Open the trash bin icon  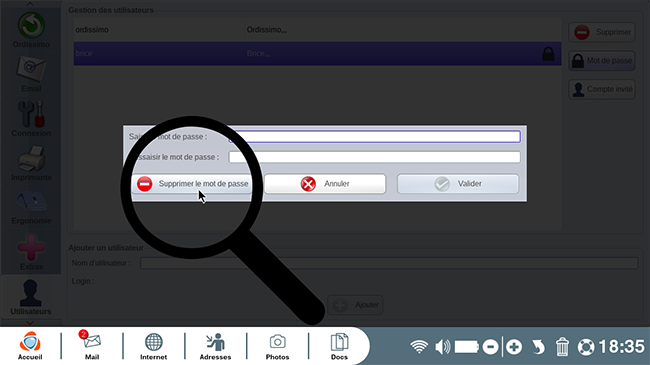pyautogui.click(x=562, y=347)
